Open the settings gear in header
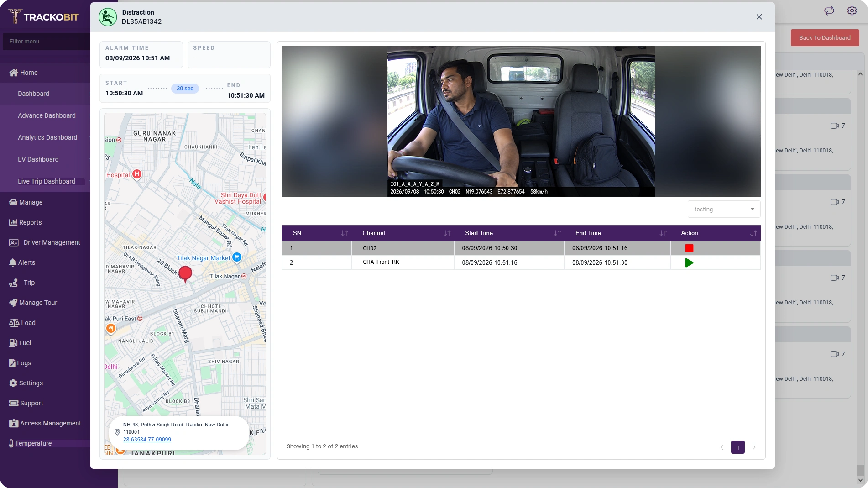The height and width of the screenshot is (488, 868). tap(852, 10)
